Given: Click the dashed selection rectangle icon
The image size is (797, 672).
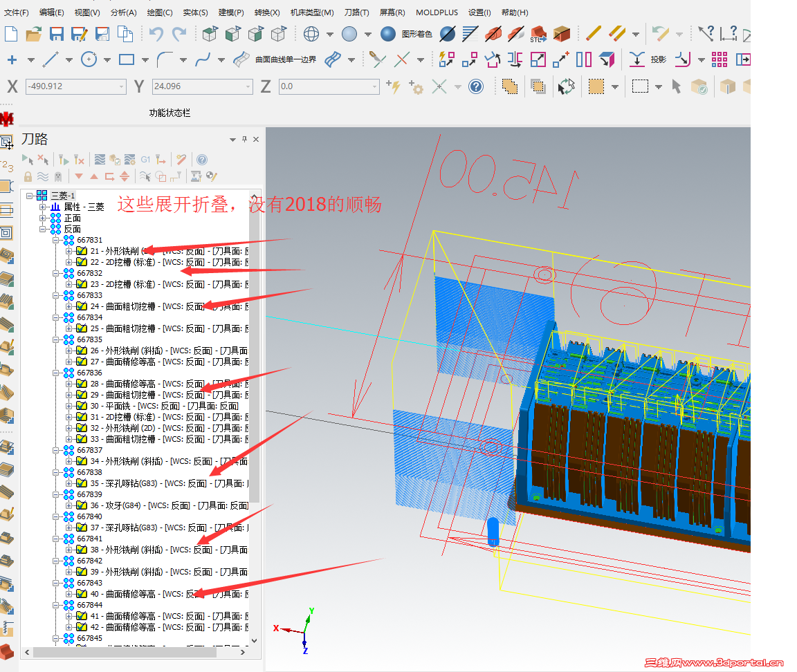Looking at the screenshot, I should (x=640, y=86).
